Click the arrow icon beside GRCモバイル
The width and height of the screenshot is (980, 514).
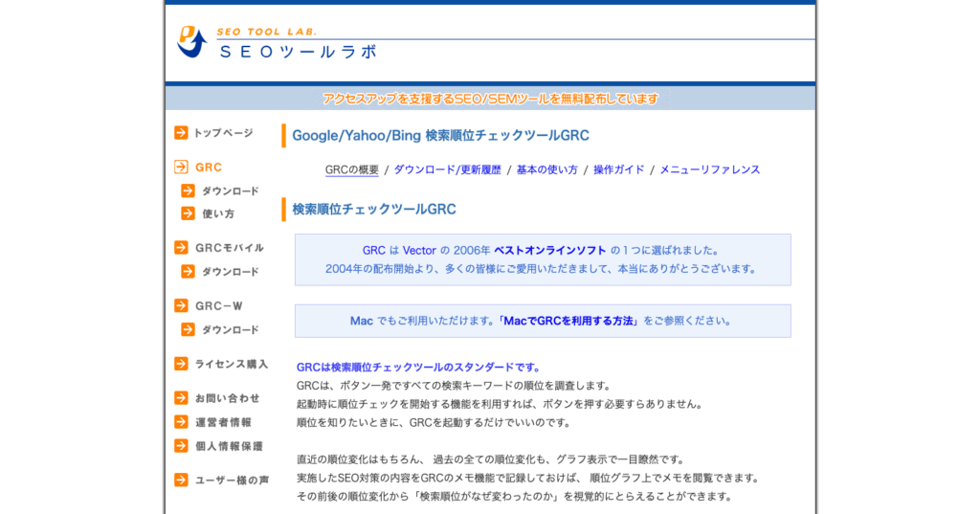pyautogui.click(x=181, y=248)
